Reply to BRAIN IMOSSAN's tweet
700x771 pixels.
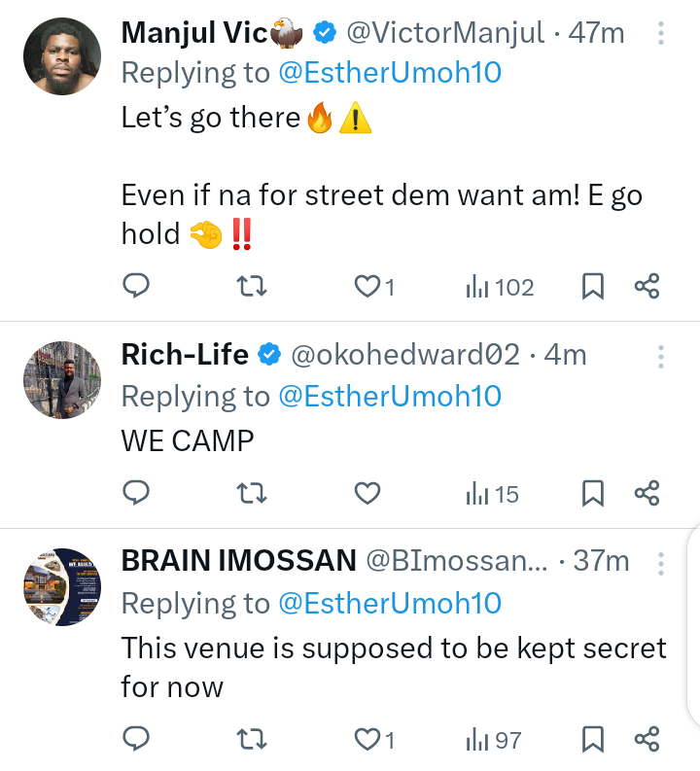tap(135, 740)
